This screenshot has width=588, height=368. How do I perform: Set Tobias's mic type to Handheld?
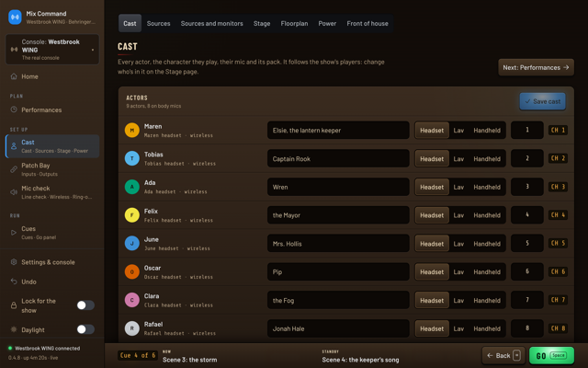[487, 159]
